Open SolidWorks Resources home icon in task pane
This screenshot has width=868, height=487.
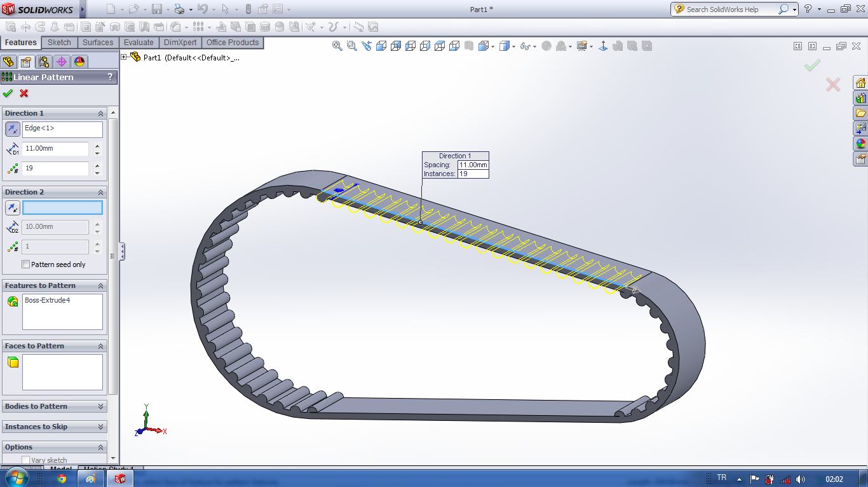pyautogui.click(x=860, y=83)
